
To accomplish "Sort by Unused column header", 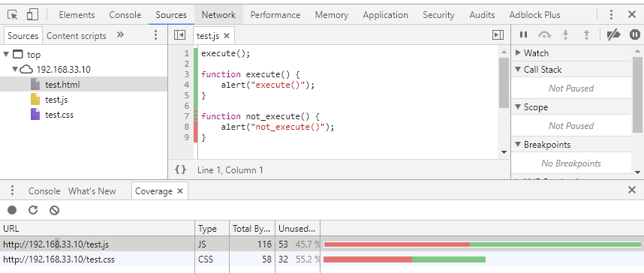I will (x=297, y=229).
